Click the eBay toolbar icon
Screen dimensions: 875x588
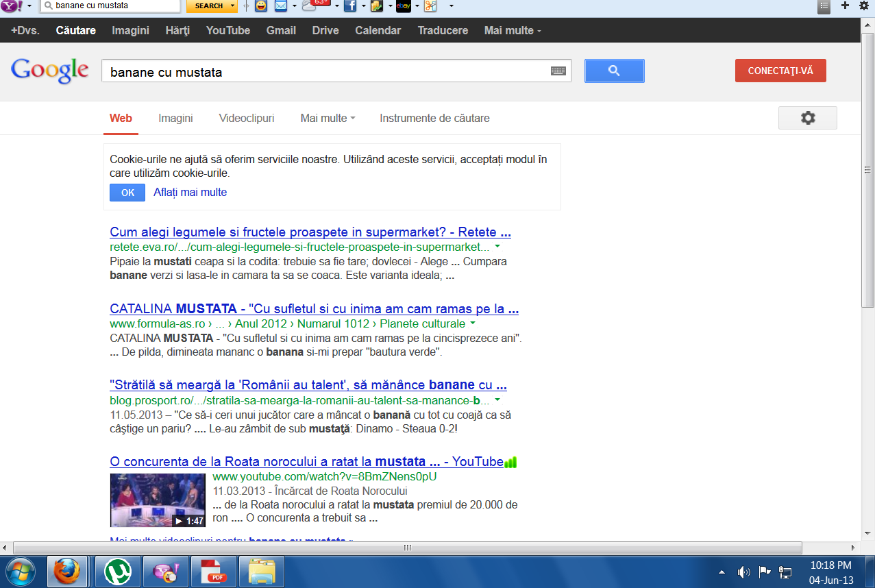click(x=404, y=6)
